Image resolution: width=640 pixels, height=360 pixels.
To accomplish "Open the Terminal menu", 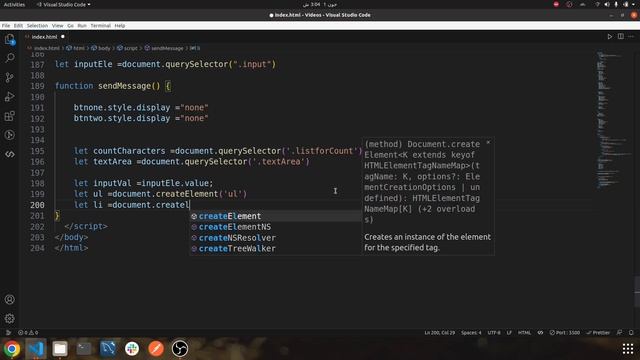I will (x=100, y=26).
